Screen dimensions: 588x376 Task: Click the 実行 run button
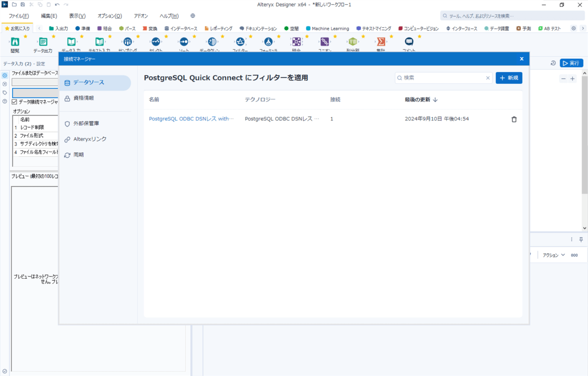[571, 63]
